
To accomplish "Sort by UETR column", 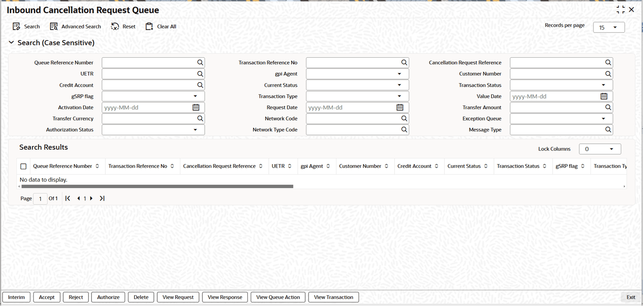I will coord(290,166).
